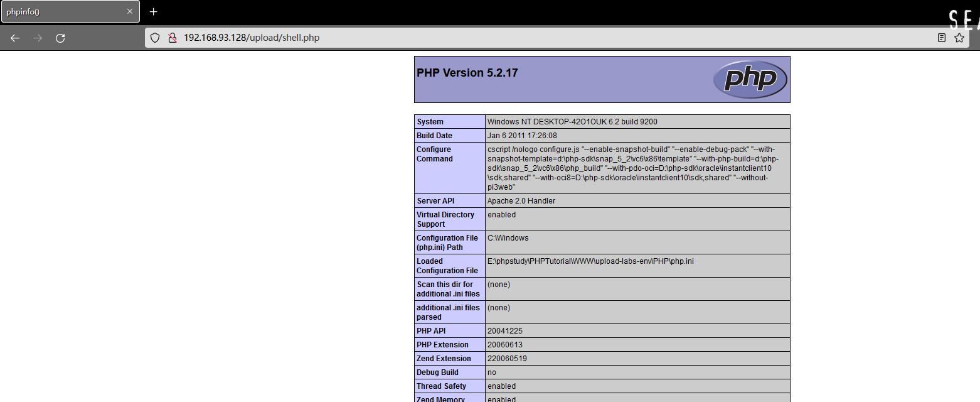Reload the page with the refresh icon
980x402 pixels.
[x=60, y=38]
